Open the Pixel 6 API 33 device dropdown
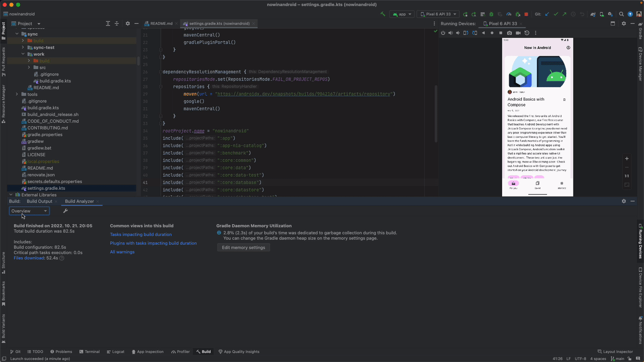Image resolution: width=644 pixels, height=362 pixels. coord(438,14)
